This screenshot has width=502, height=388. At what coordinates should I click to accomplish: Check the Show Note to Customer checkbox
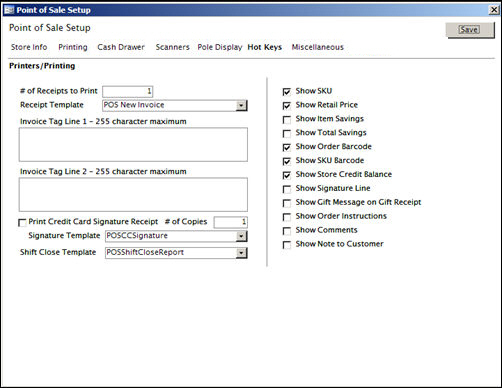[287, 245]
